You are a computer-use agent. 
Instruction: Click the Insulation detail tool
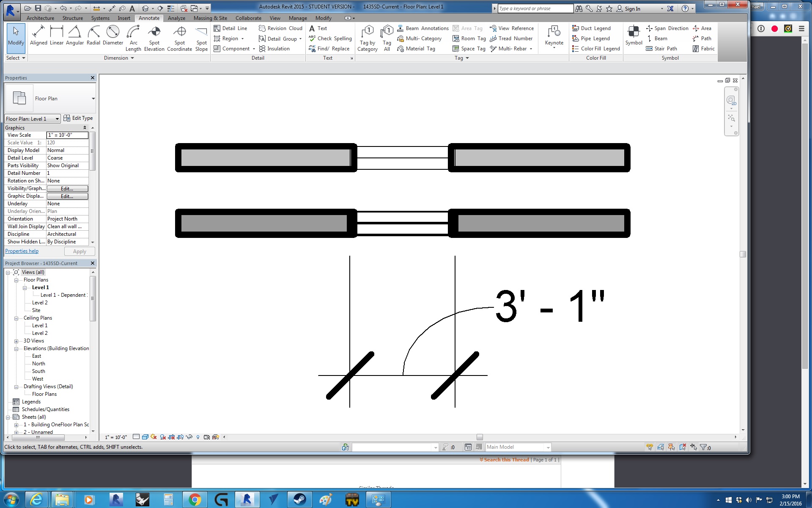coord(274,49)
